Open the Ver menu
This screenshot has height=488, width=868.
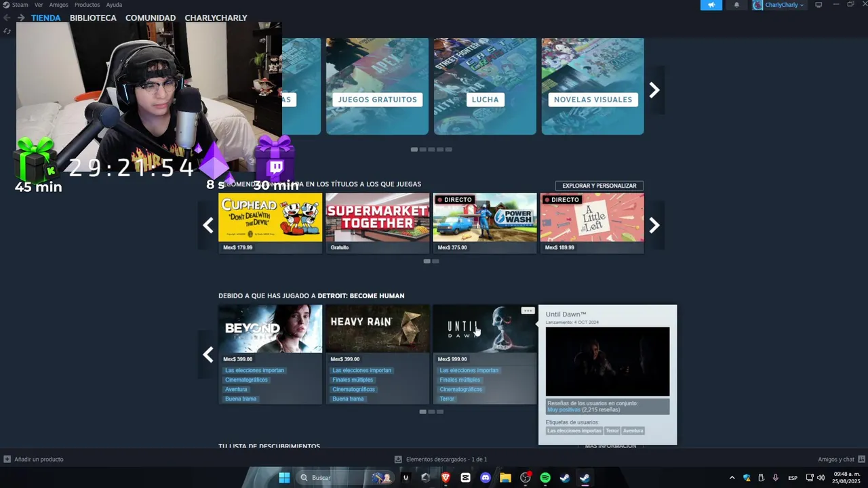[x=39, y=5]
